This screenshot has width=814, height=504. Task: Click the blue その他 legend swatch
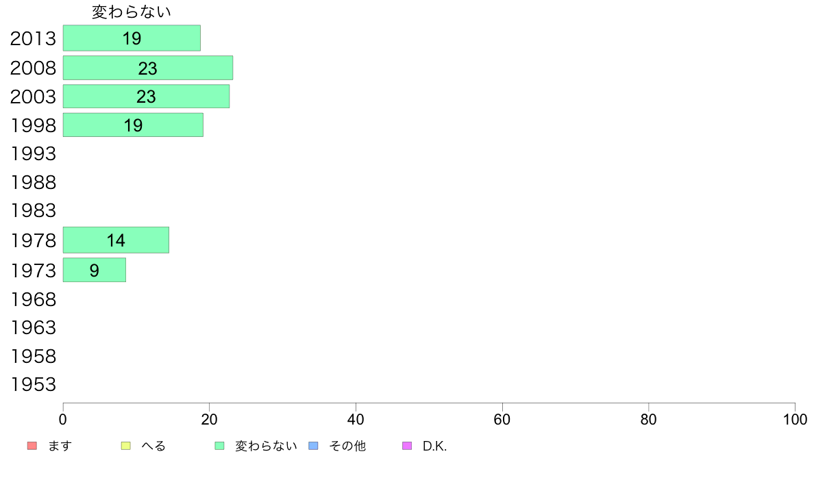[x=314, y=446]
